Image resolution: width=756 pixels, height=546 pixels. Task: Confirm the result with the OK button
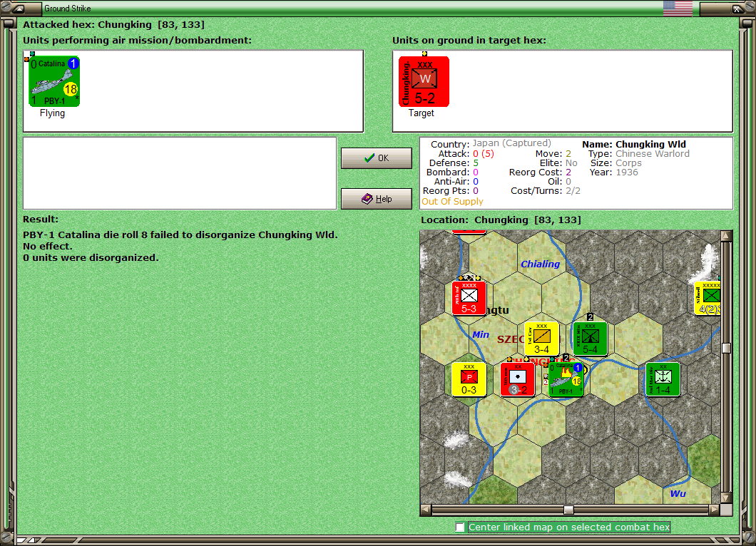376,158
